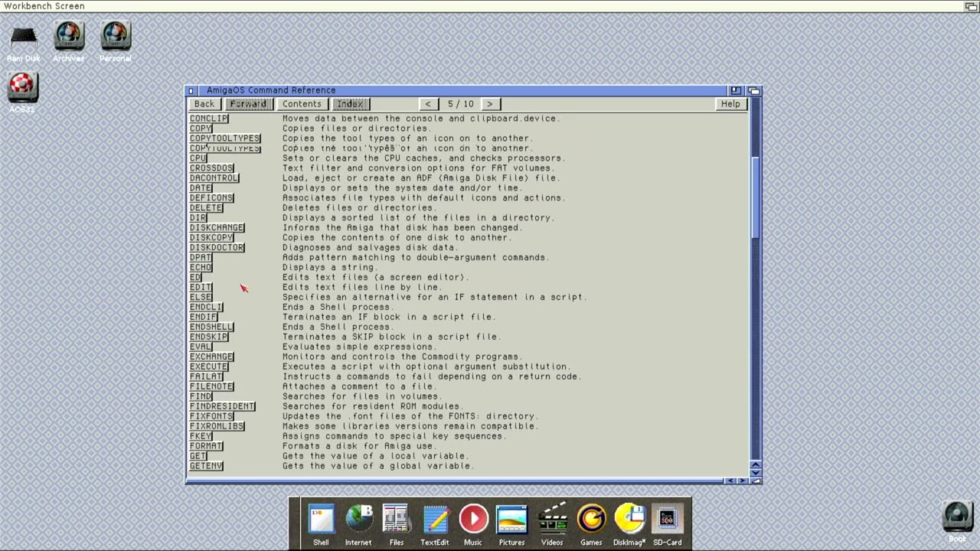Open Games from the dock

pyautogui.click(x=591, y=526)
